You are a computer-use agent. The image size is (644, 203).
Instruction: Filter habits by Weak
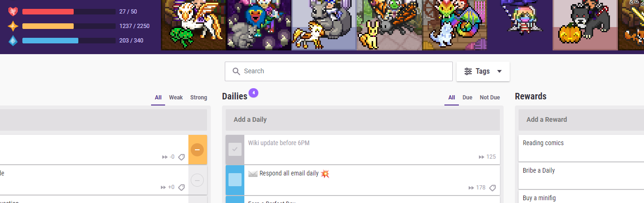(x=176, y=98)
